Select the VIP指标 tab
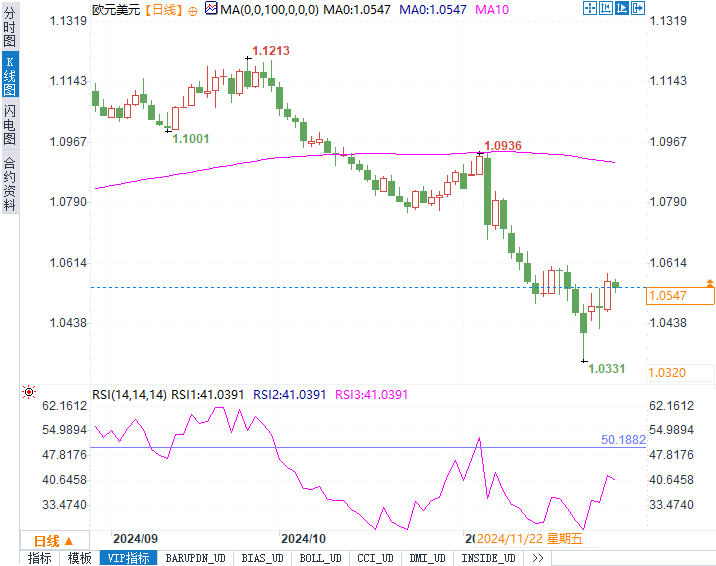The image size is (716, 566). pyautogui.click(x=128, y=558)
